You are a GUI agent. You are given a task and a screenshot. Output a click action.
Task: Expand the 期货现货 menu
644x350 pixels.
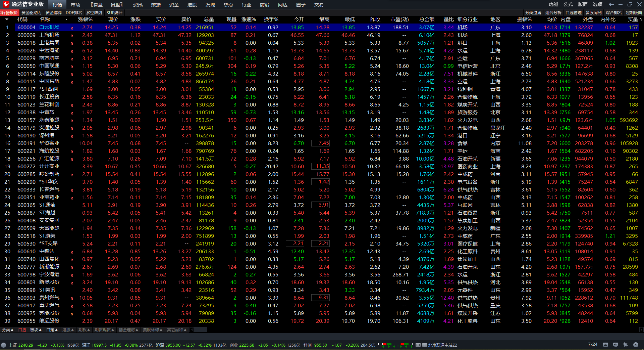(104, 330)
